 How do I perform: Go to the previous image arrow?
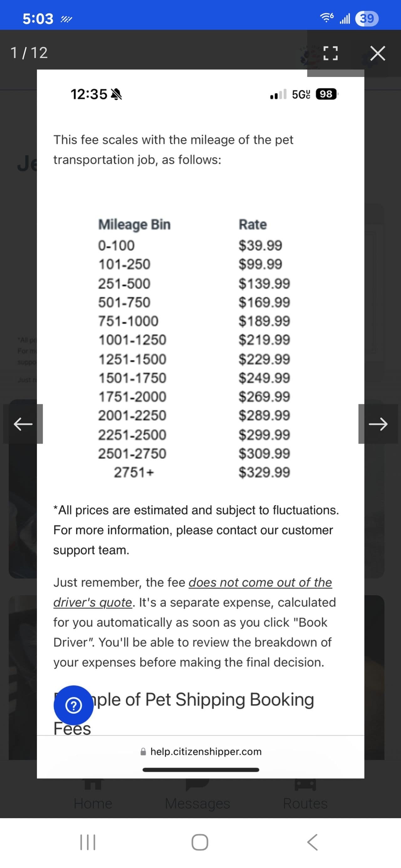point(23,424)
